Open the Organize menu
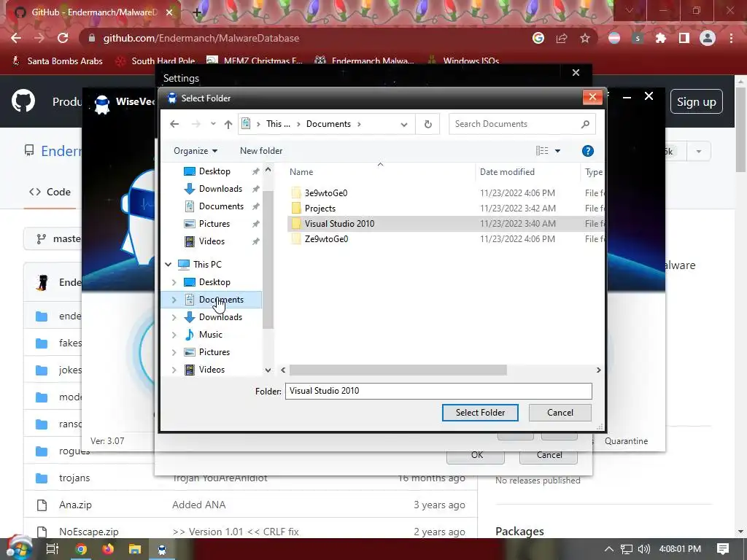747x560 pixels. pos(196,151)
